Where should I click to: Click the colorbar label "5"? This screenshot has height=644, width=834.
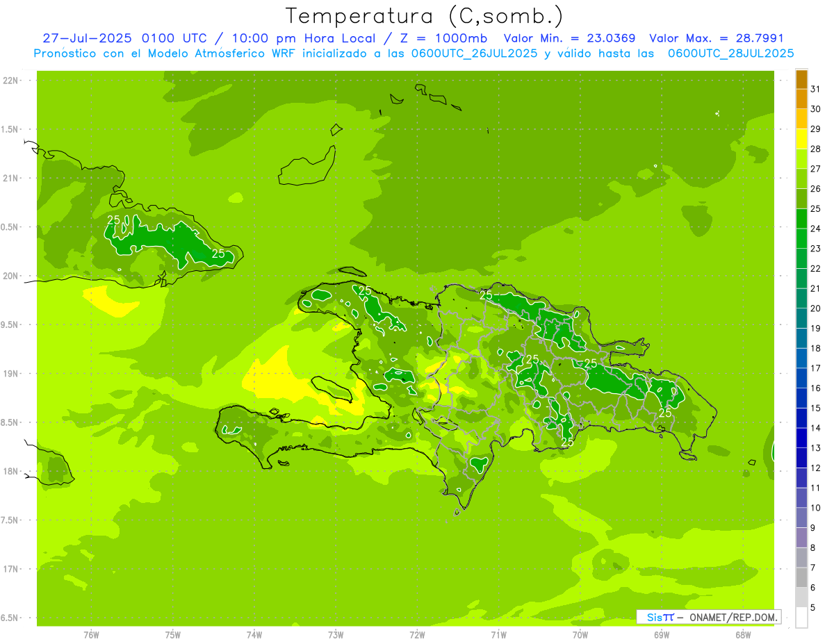pos(813,608)
